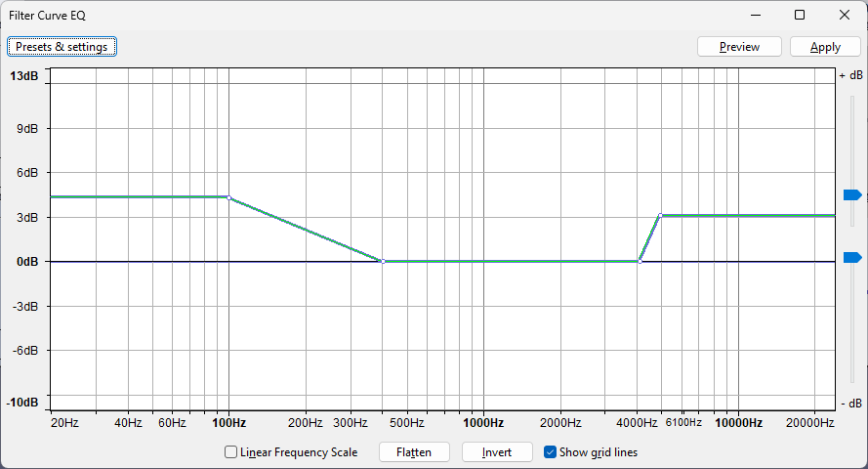868x469 pixels.
Task: Minimize the Filter Curve EQ window
Action: (756, 15)
